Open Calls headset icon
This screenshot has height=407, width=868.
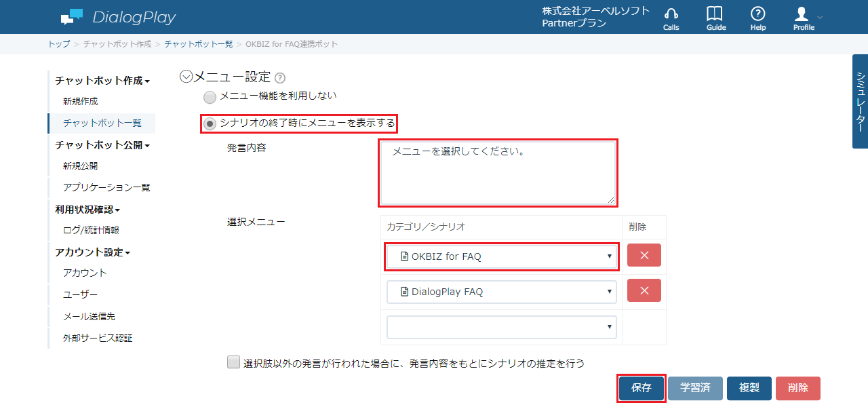pyautogui.click(x=671, y=14)
